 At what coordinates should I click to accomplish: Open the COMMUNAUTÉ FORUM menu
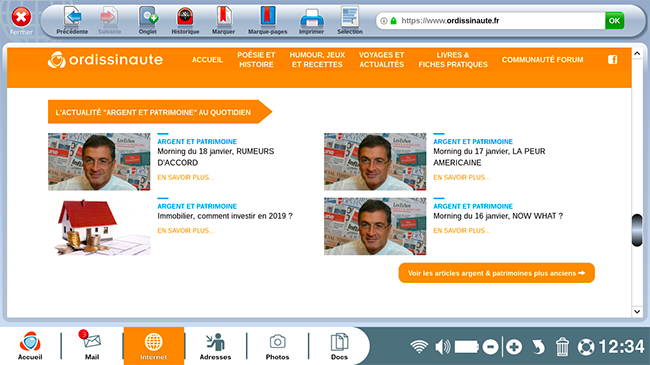tap(542, 60)
